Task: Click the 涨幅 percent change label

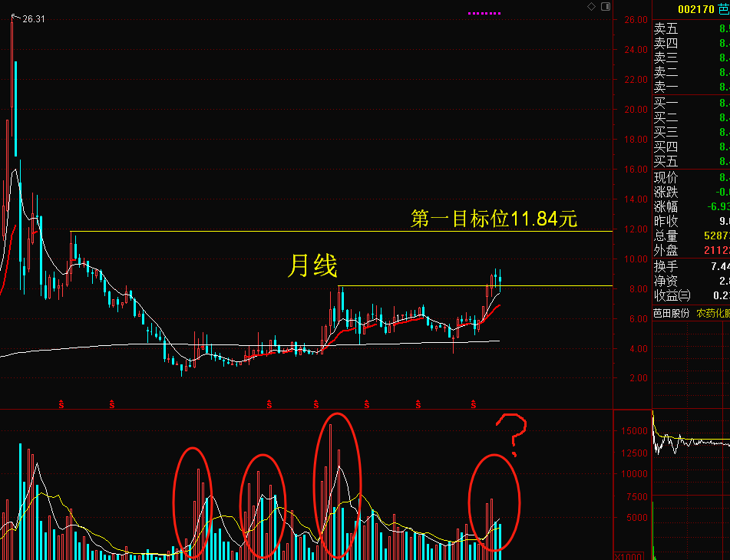Action: coord(666,206)
